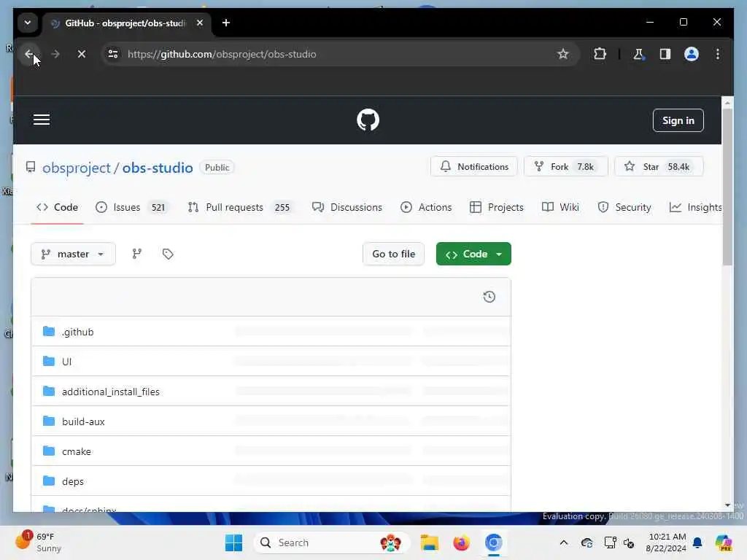Click the volume muted tray icon
Image resolution: width=747 pixels, height=560 pixels.
629,542
